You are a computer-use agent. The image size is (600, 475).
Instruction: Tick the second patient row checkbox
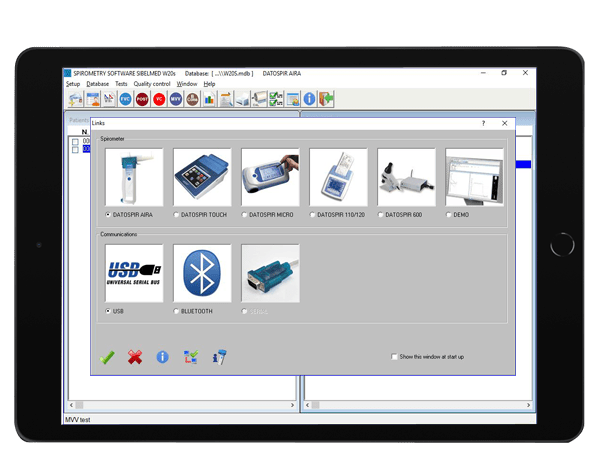(x=75, y=149)
